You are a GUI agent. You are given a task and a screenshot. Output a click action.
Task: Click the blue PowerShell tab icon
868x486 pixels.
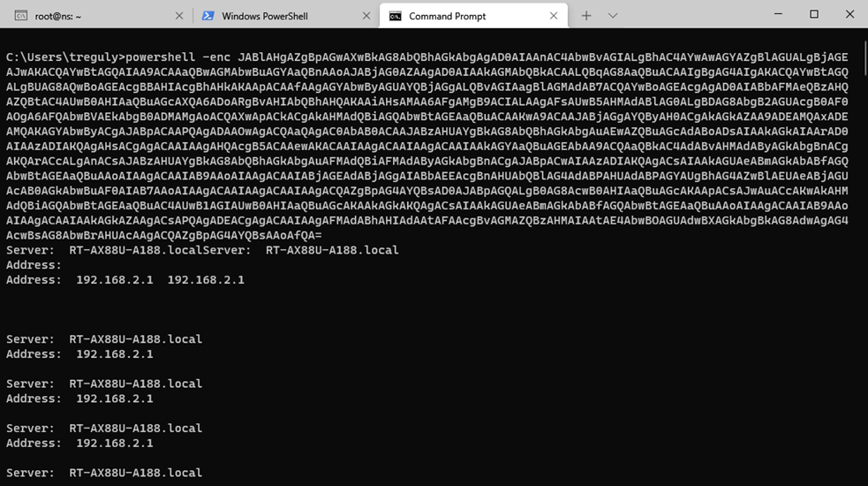[208, 16]
